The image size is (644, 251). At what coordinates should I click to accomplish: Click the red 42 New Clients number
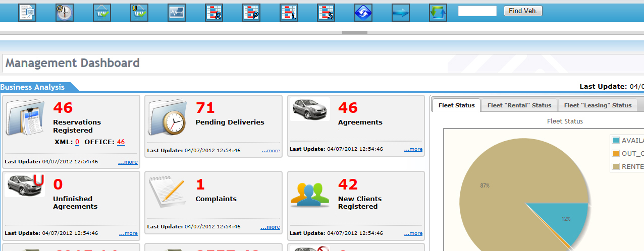(348, 184)
